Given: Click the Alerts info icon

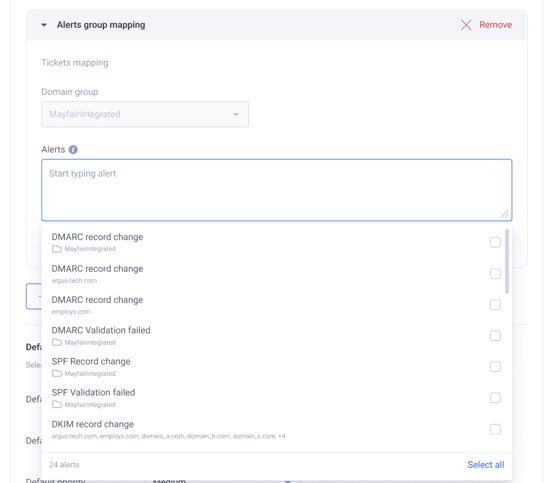Looking at the screenshot, I should pos(73,150).
